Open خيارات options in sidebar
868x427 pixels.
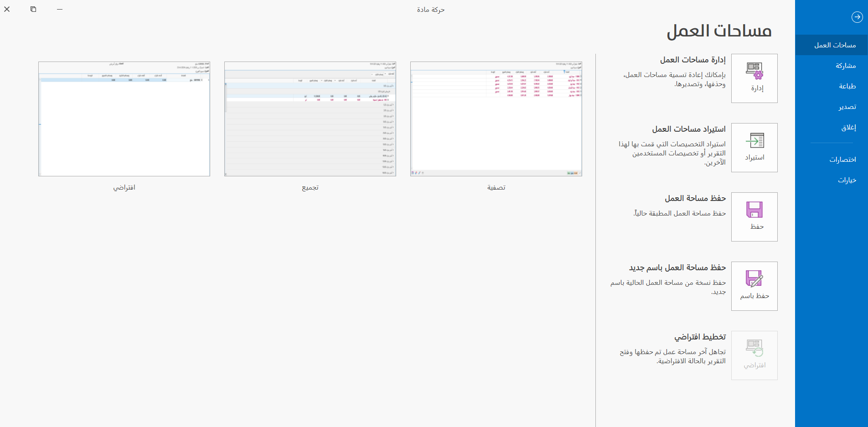pos(832,180)
